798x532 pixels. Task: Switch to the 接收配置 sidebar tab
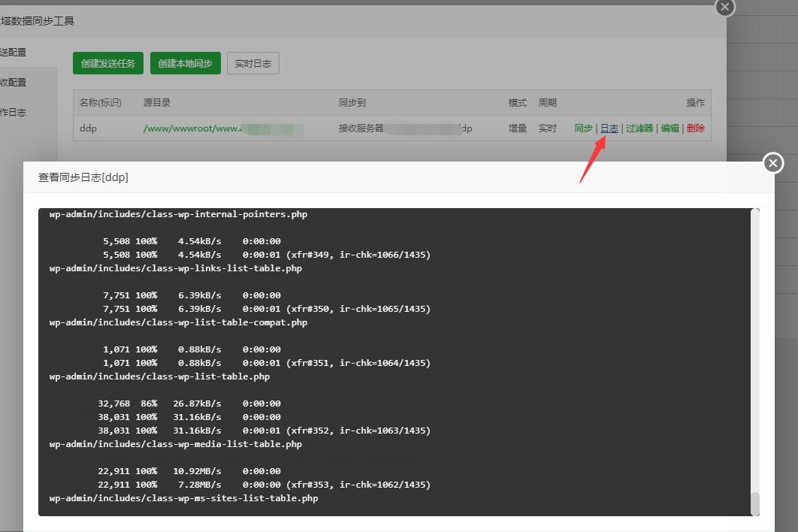14,82
